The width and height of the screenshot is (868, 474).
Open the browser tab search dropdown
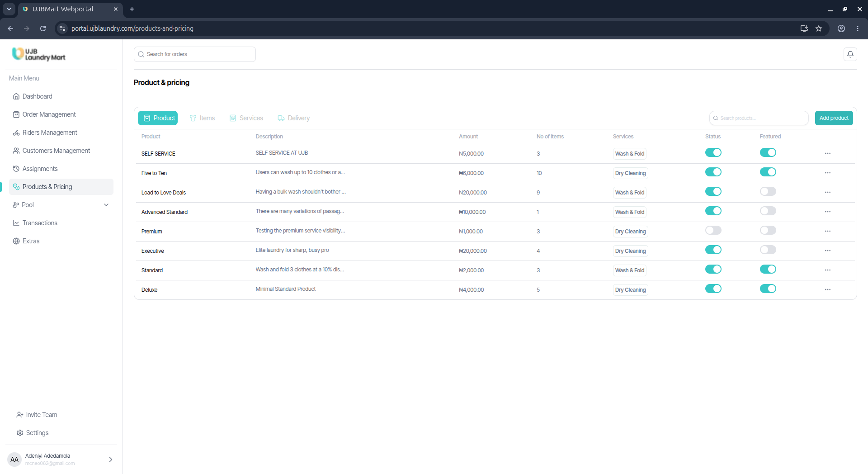point(9,9)
